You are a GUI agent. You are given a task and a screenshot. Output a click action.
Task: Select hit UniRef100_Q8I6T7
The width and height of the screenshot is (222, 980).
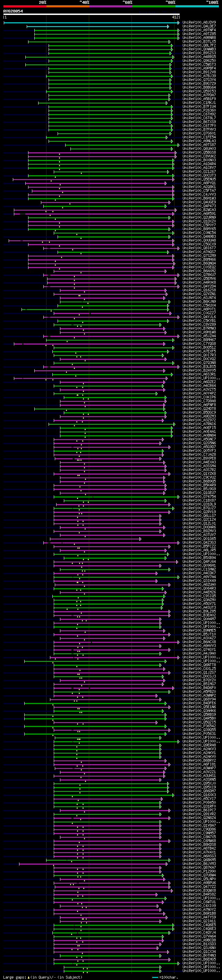pos(199,248)
